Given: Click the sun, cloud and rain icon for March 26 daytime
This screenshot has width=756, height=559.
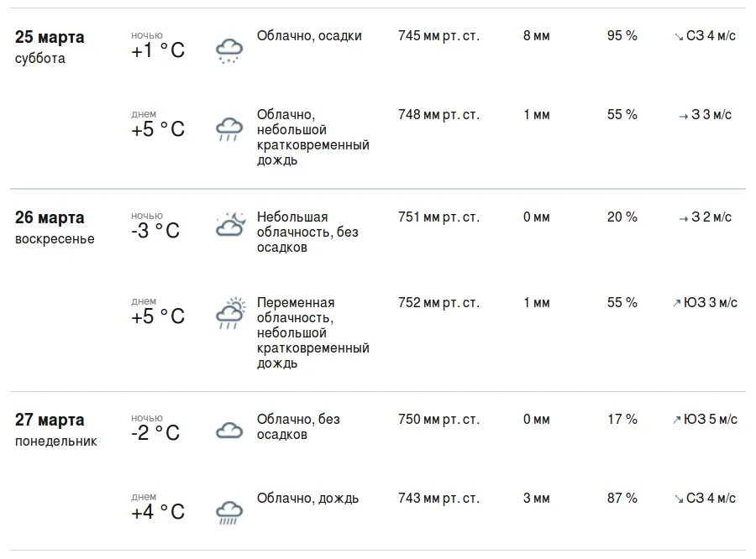Looking at the screenshot, I should (230, 313).
